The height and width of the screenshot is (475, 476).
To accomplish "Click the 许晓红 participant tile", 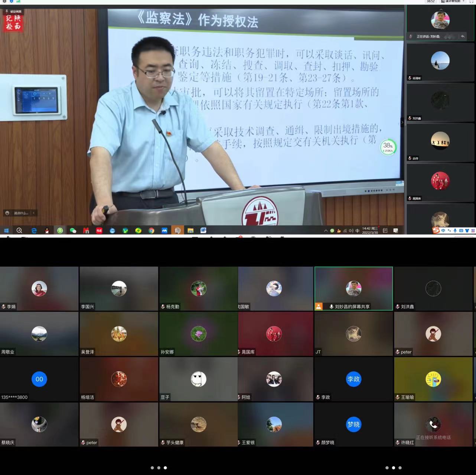I will tap(433, 424).
